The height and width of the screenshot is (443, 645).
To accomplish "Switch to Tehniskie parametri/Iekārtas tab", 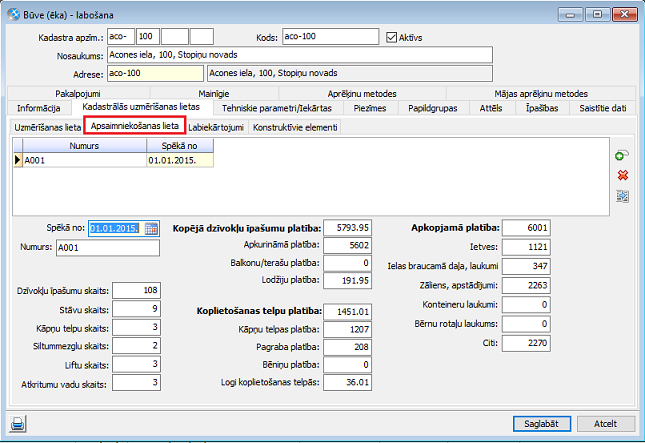I will (x=279, y=107).
